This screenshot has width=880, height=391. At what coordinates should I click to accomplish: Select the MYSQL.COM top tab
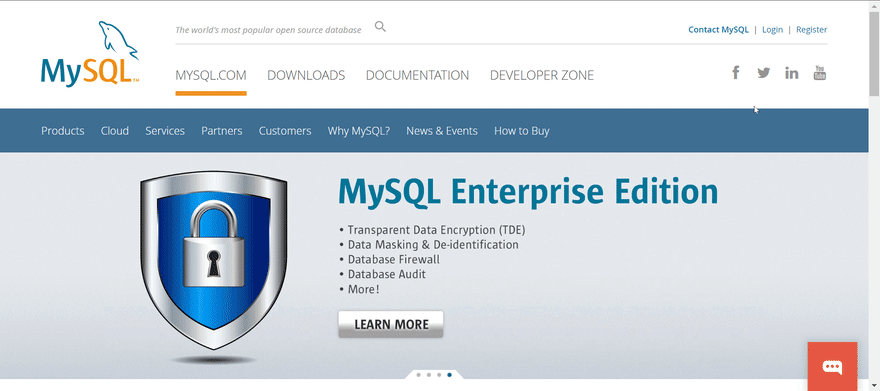click(211, 75)
